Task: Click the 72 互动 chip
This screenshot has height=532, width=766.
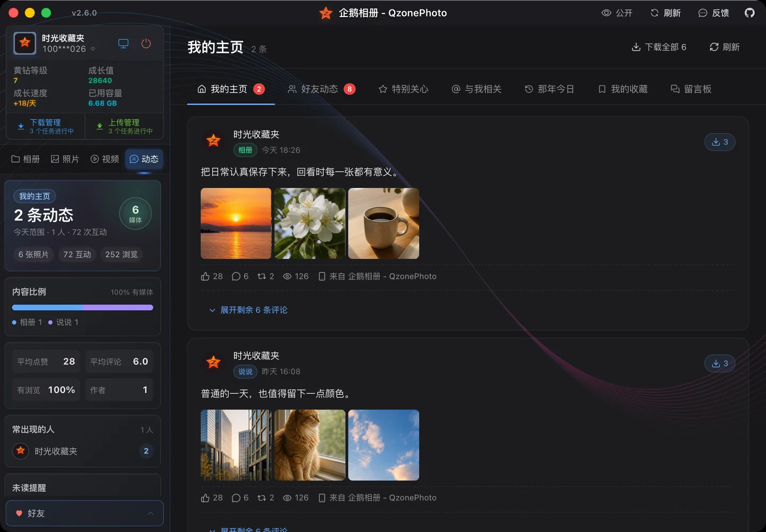Action: 77,254
